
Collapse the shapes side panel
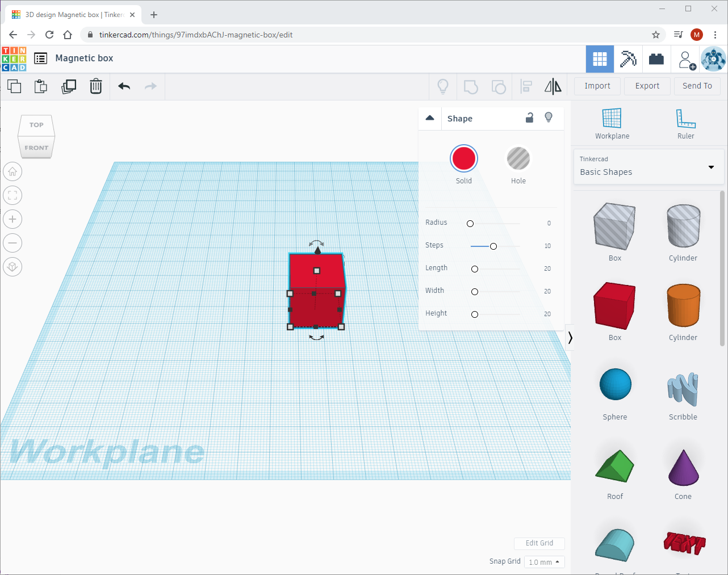[570, 338]
